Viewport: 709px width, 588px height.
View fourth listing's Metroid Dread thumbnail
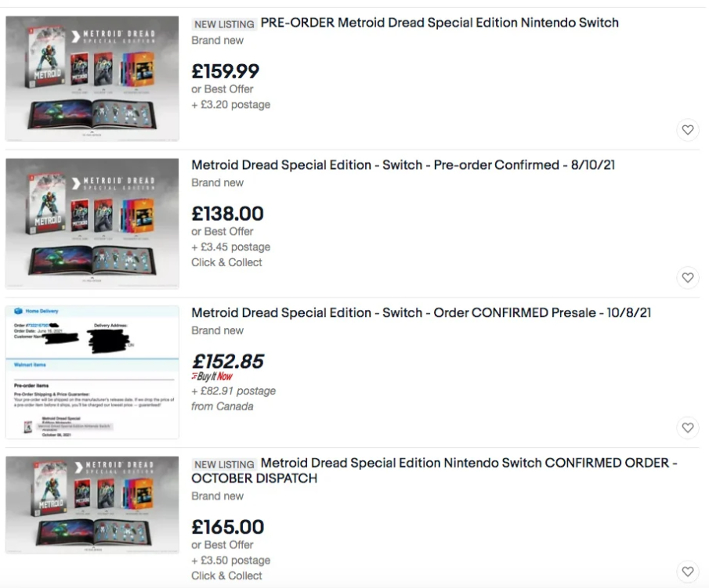[x=92, y=505]
